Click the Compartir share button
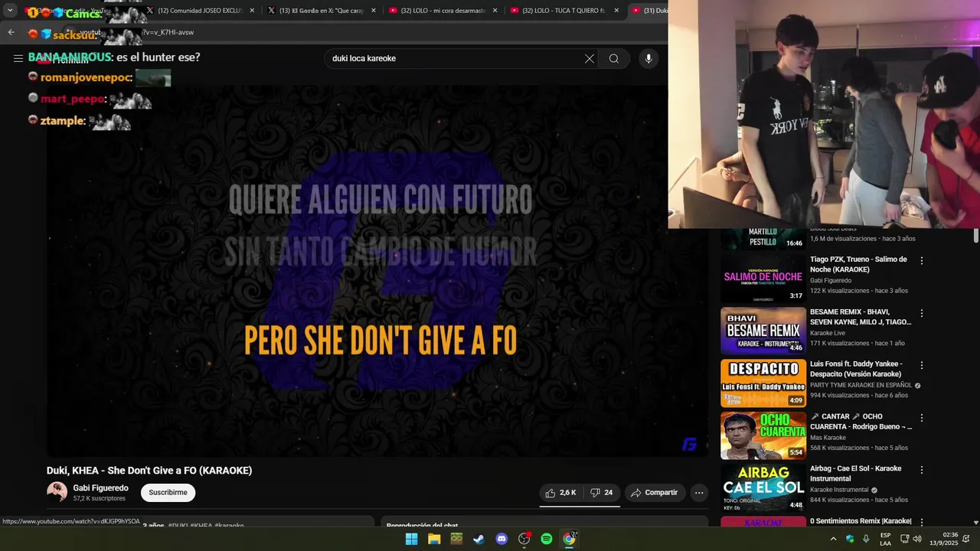Image resolution: width=980 pixels, height=551 pixels. 654,493
